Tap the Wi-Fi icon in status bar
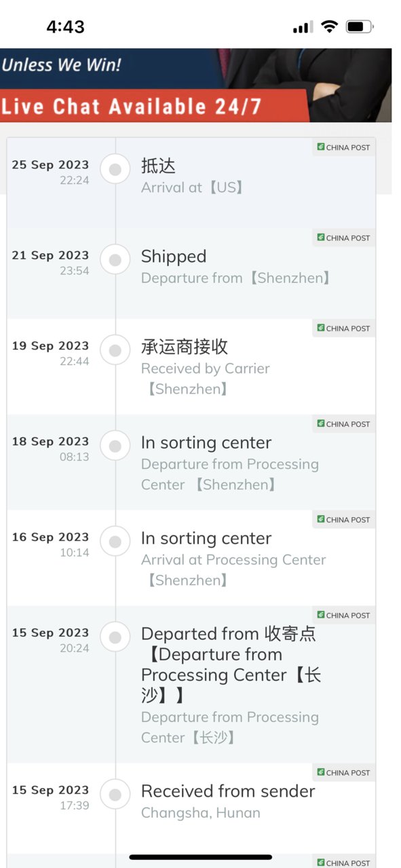Image resolution: width=401 pixels, height=868 pixels. 330,26
